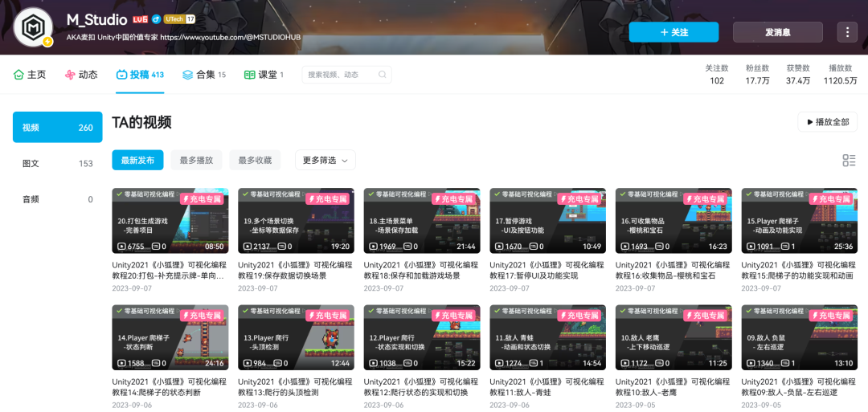
Task: Click the LV6 level badge
Action: (x=140, y=19)
